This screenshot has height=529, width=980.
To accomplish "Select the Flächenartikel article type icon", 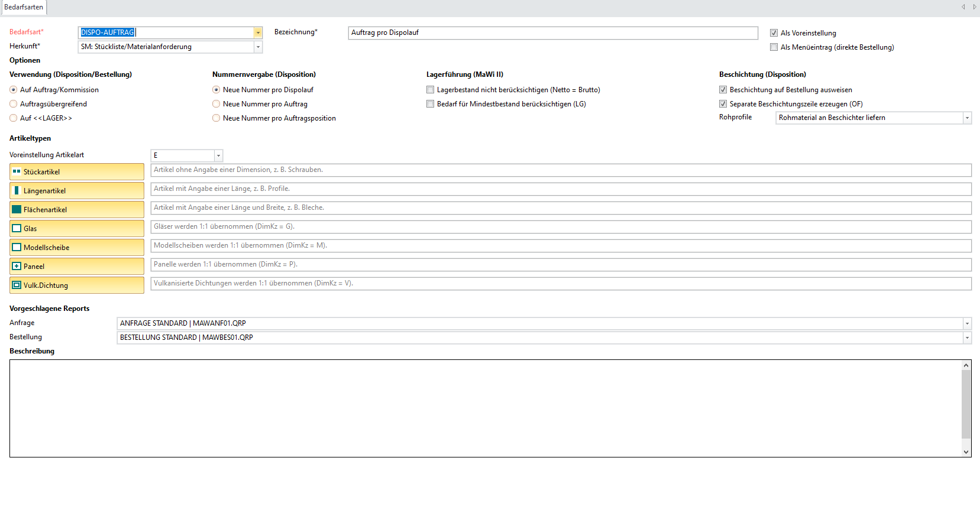I will click(17, 210).
